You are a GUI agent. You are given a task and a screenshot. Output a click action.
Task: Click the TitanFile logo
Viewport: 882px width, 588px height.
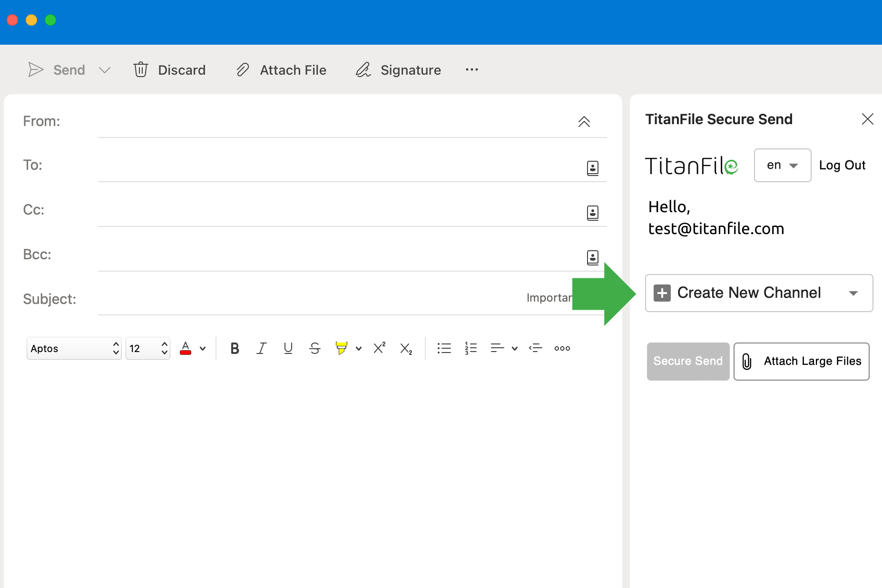pyautogui.click(x=692, y=166)
